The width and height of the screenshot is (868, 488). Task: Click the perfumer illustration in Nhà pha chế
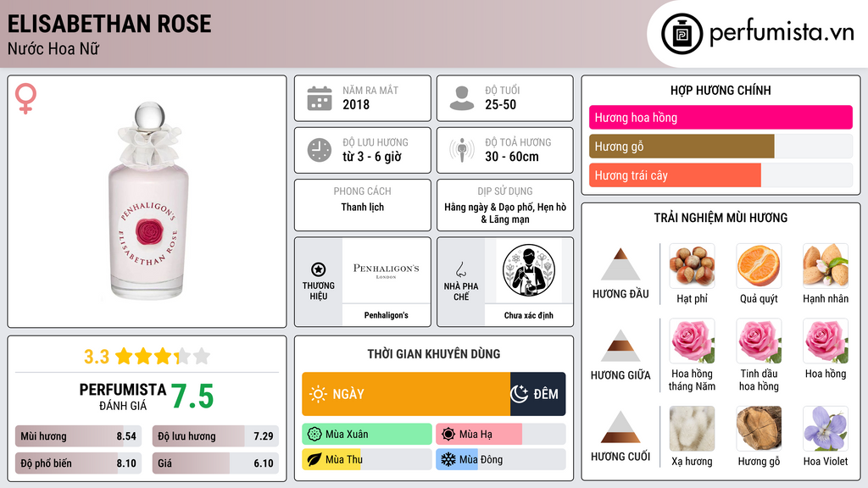[529, 270]
